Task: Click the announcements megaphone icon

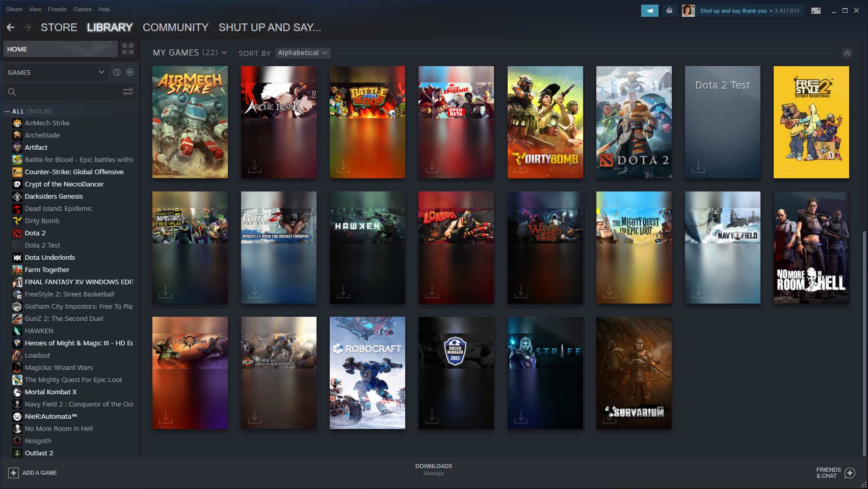Action: 649,11
